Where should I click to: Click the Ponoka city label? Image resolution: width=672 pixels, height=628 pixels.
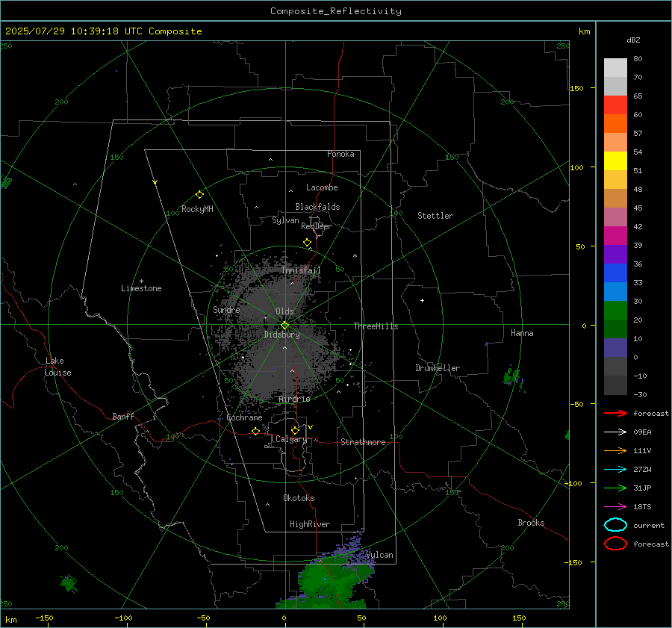pos(340,154)
